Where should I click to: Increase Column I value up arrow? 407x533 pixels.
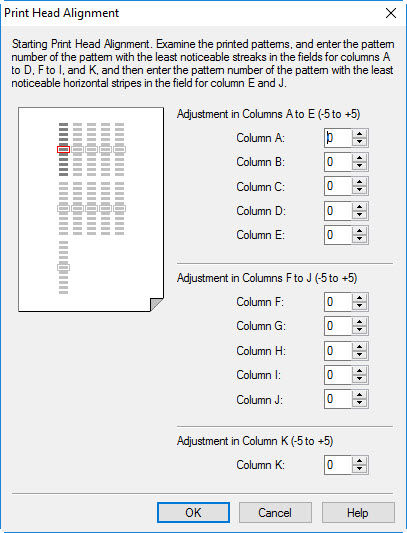pos(359,371)
